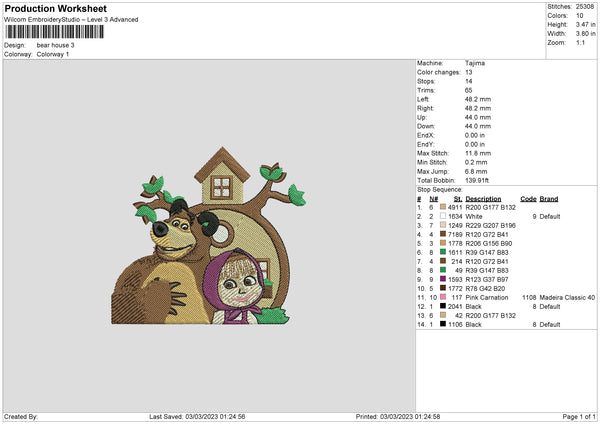Click the 'Page 1 of 1' footer text
Screen dimensions: 600x424
tap(579, 417)
